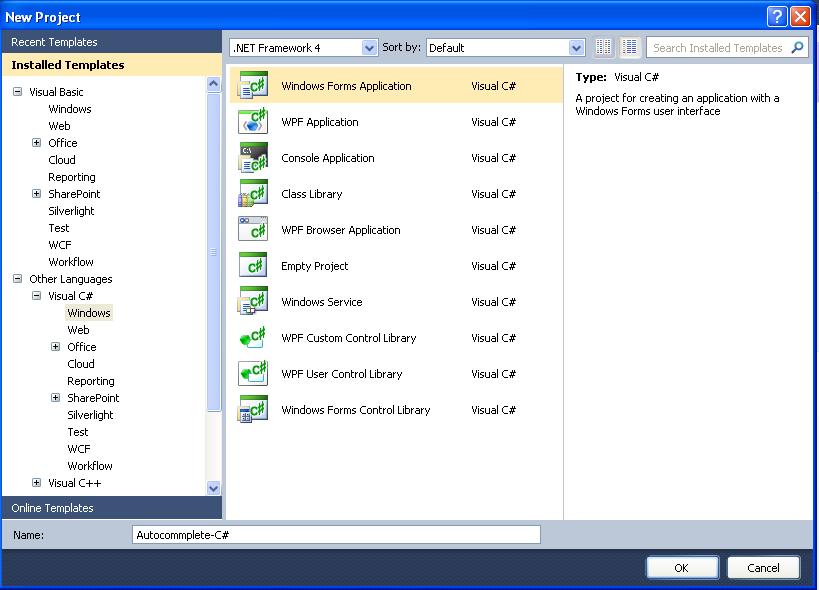Select Reporting under Visual Basic

pos(72,177)
